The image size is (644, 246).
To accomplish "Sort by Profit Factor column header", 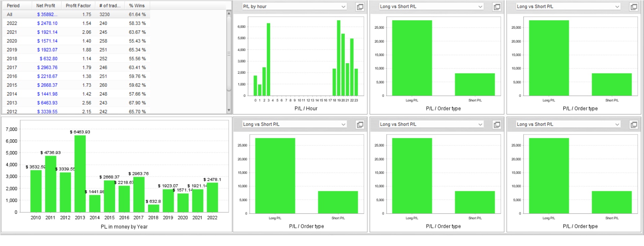I will pyautogui.click(x=78, y=5).
